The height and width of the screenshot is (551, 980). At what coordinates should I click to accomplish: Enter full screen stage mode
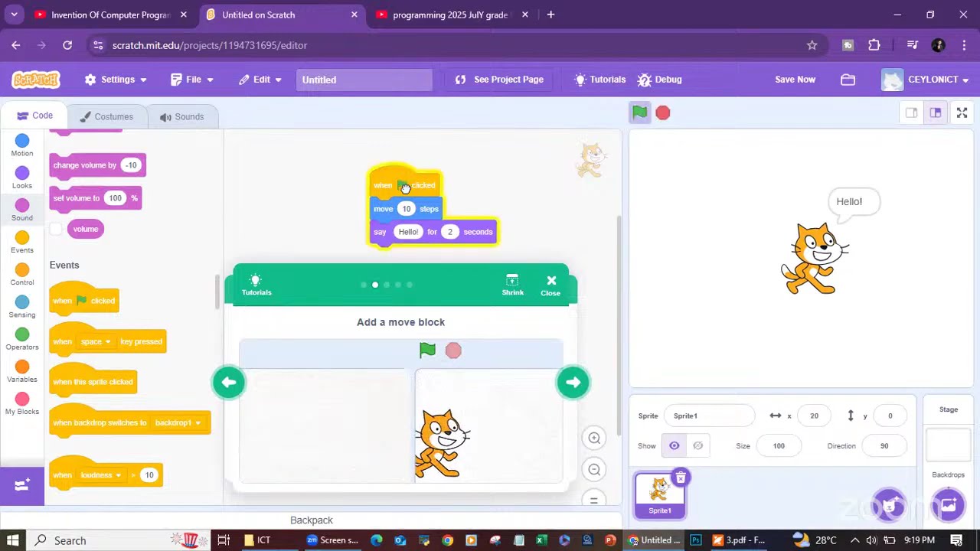pos(962,113)
